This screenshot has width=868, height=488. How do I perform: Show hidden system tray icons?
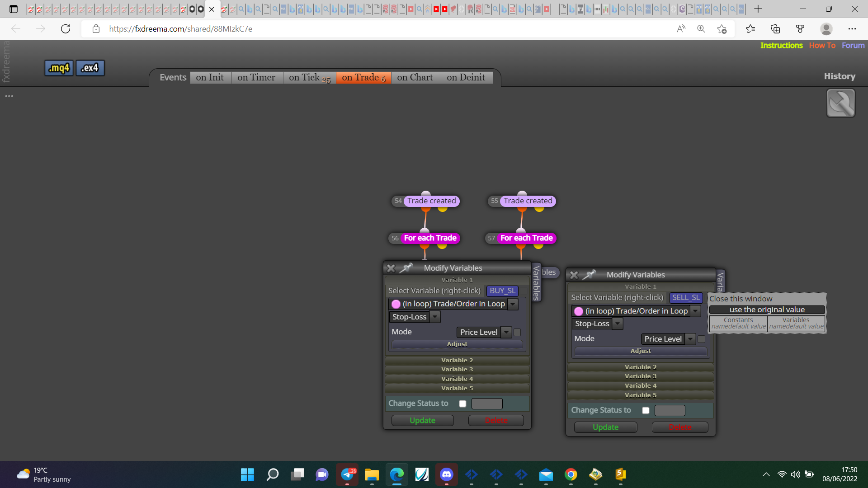point(766,474)
